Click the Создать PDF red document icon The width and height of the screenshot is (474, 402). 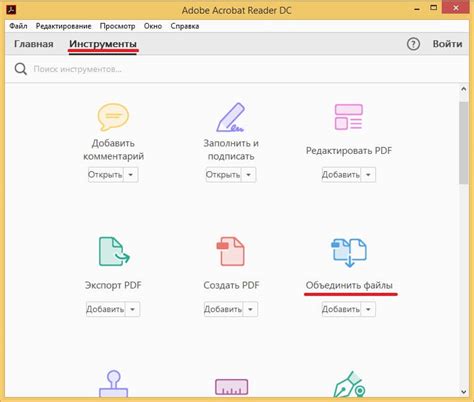[231, 251]
